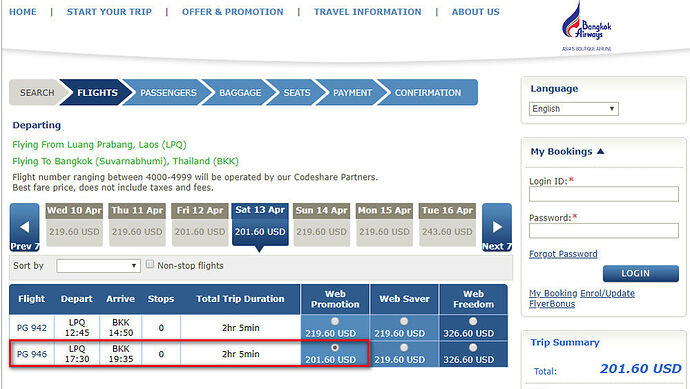
Task: Open the OFFER & PROMOTION menu
Action: tap(233, 12)
